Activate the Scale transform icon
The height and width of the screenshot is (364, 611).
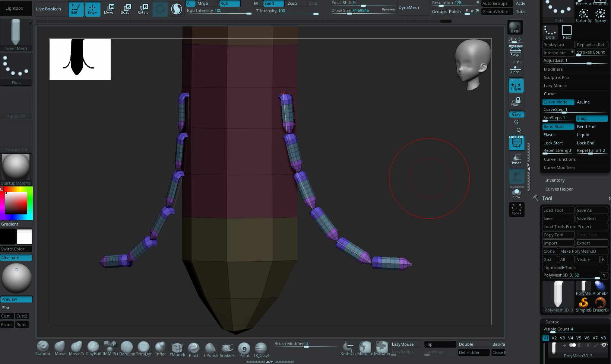[126, 9]
